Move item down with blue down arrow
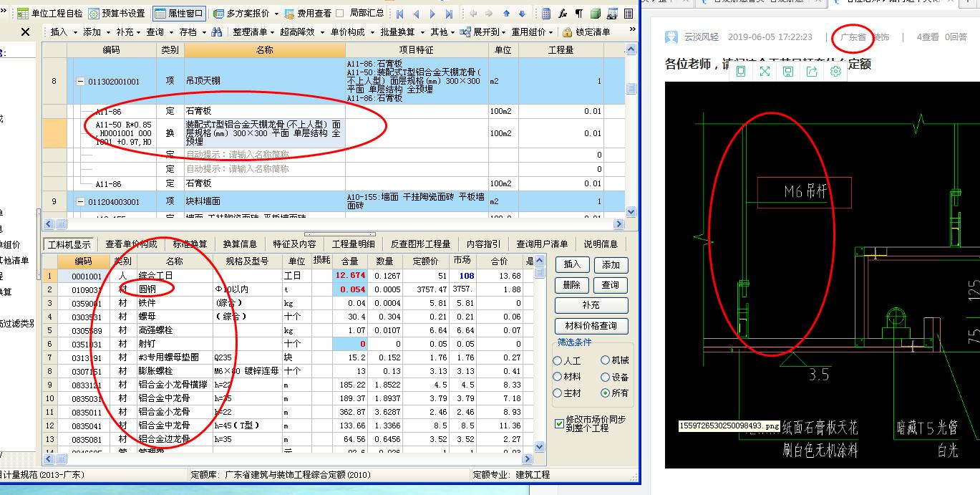This screenshot has width=980, height=495. click(522, 14)
